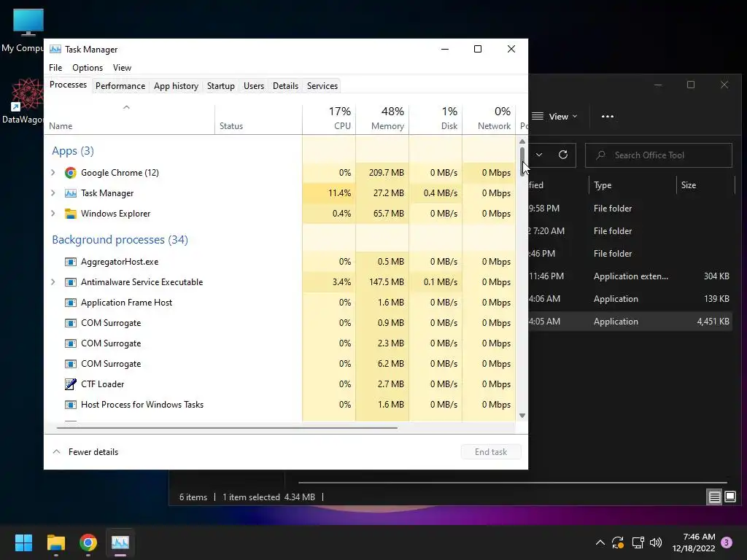Click the vertical scrollbar thumb in Task Manager

(x=522, y=161)
